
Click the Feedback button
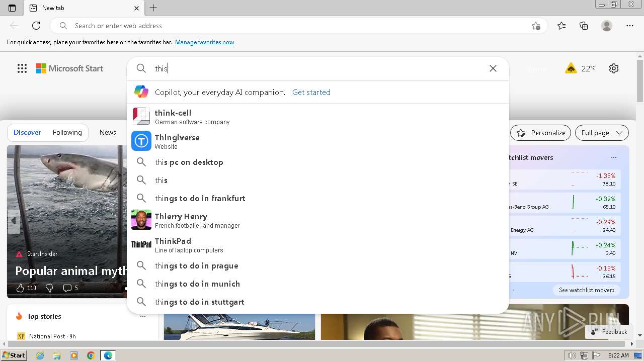[609, 332]
